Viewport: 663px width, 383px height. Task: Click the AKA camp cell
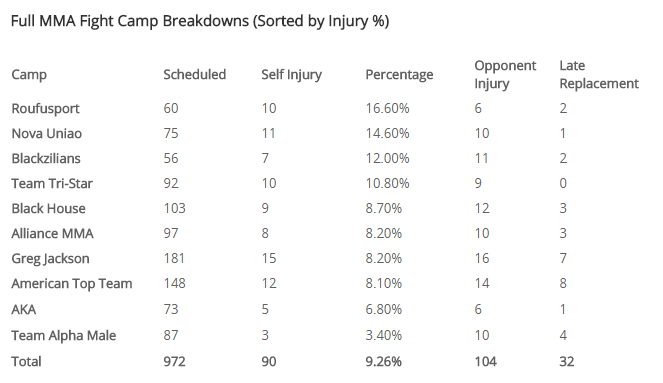tap(23, 309)
